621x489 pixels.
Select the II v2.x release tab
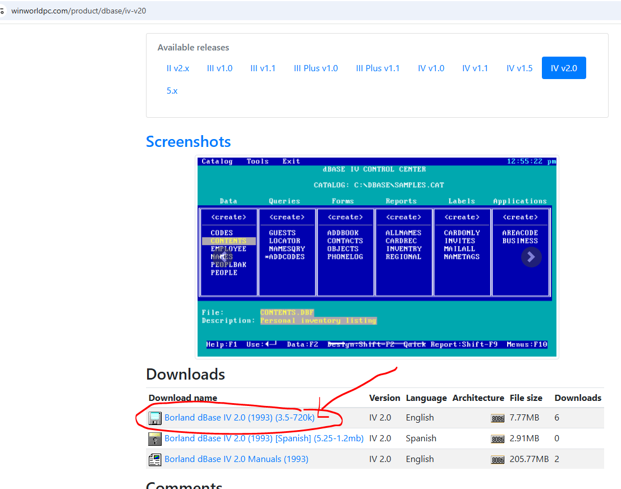coord(178,68)
